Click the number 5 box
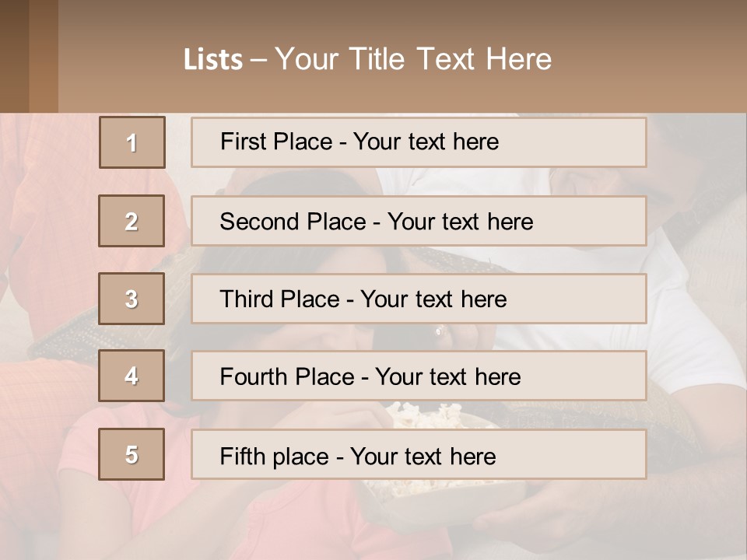747x560 pixels. click(132, 454)
